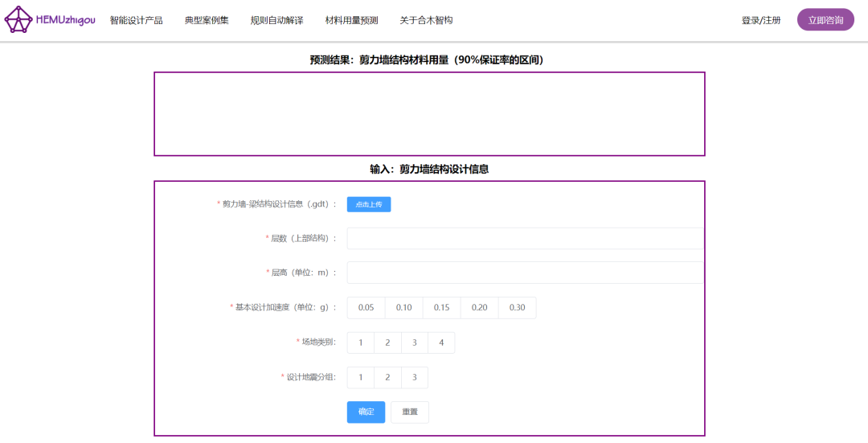Submit the form with 确定
Viewport: 868px width, 443px height.
[366, 412]
